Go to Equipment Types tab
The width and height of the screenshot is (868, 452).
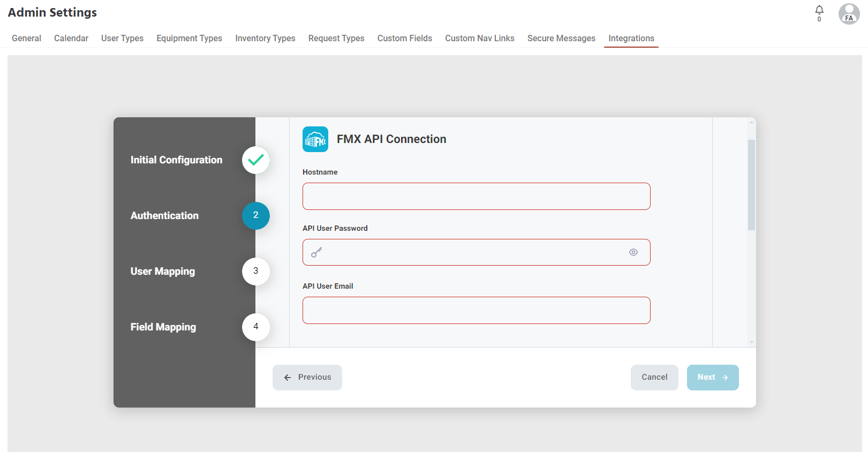point(189,38)
